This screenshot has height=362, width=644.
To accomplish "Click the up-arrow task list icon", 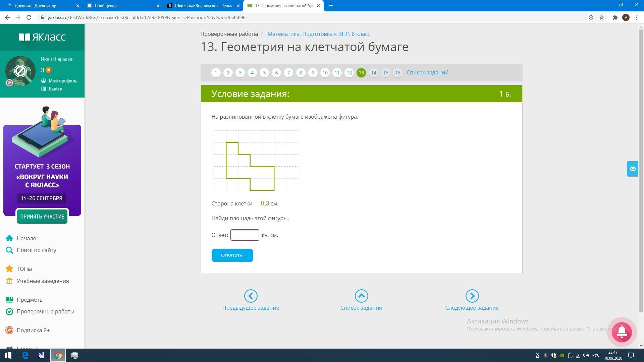I will point(361,296).
